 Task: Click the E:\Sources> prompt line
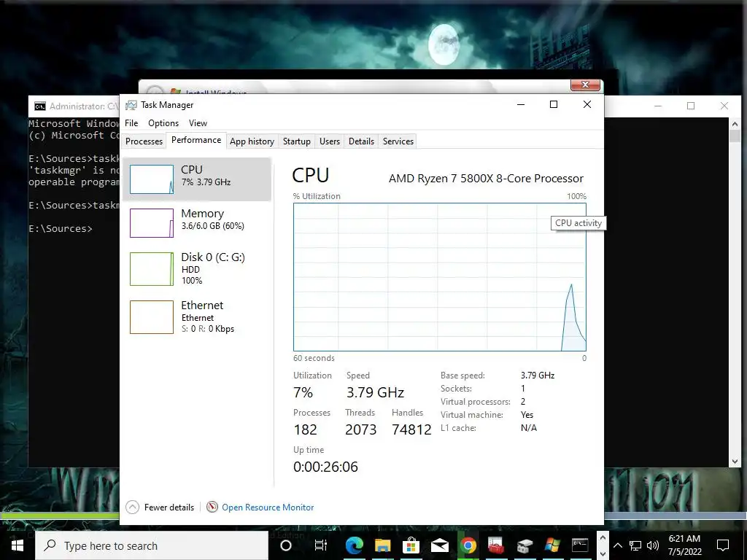coord(61,228)
